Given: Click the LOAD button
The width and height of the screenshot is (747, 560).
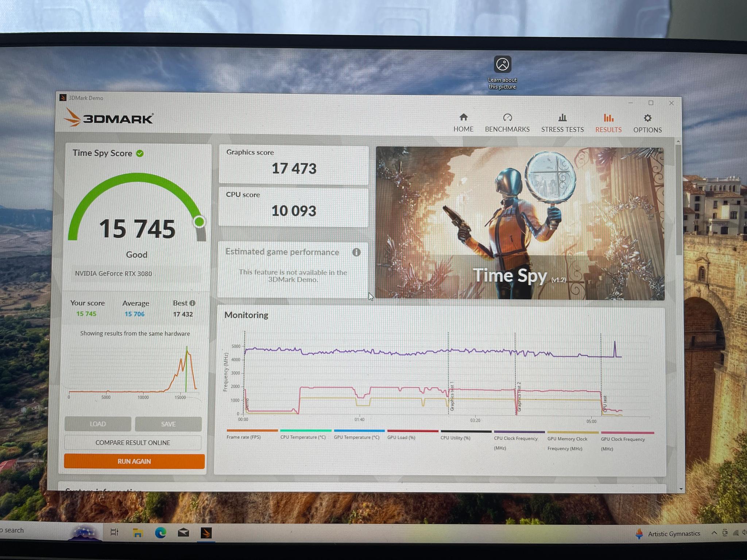Looking at the screenshot, I should tap(98, 424).
